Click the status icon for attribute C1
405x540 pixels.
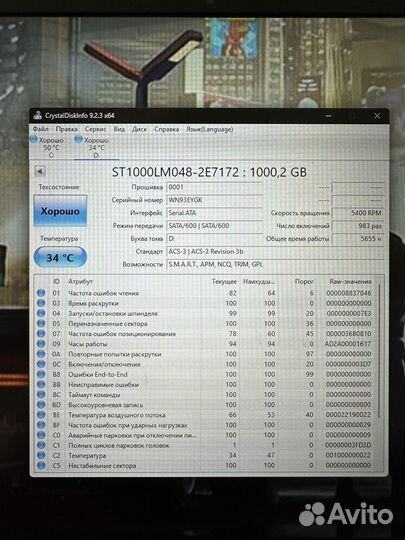[41, 445]
